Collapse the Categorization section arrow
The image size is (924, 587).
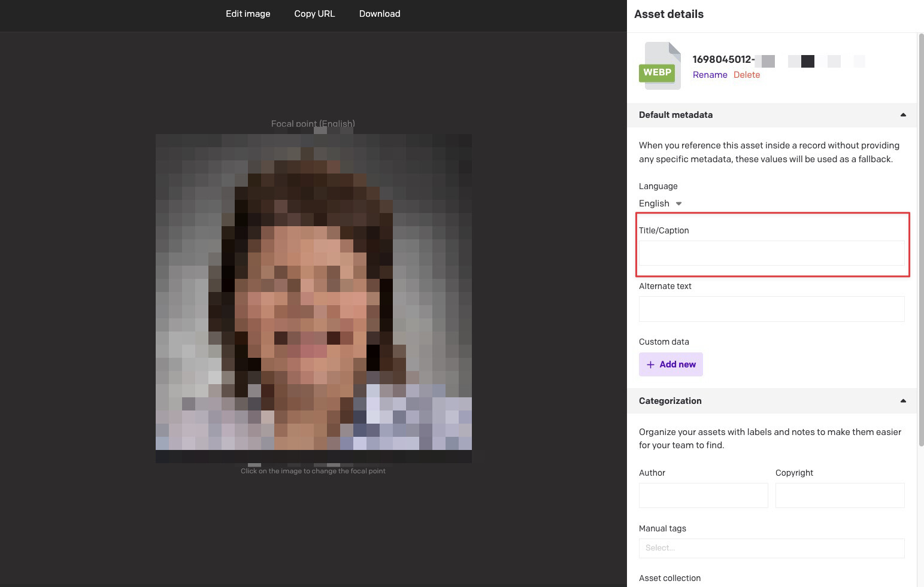click(x=903, y=401)
